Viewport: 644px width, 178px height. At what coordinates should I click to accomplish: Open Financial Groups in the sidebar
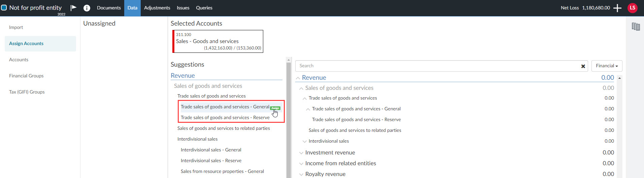26,76
